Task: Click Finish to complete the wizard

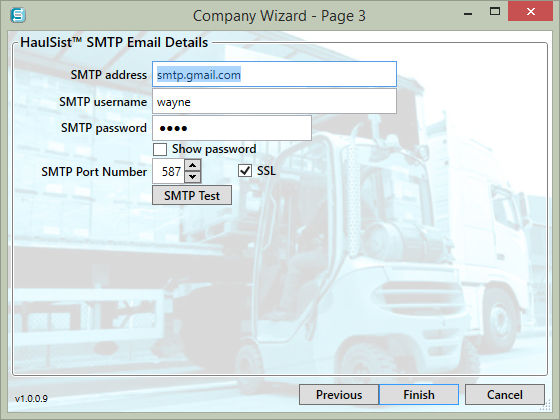Action: click(x=419, y=395)
